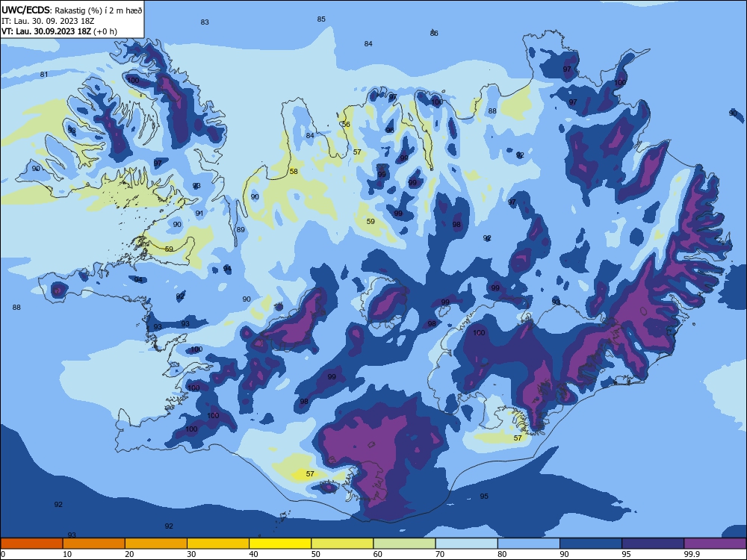
Task: Click the humidity value '89' on the map
Action: [x=241, y=229]
